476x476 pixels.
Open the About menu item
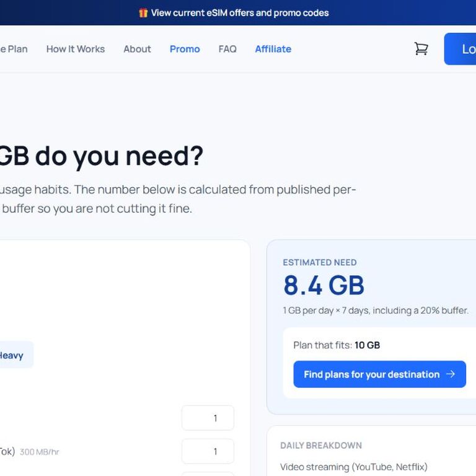coord(137,49)
